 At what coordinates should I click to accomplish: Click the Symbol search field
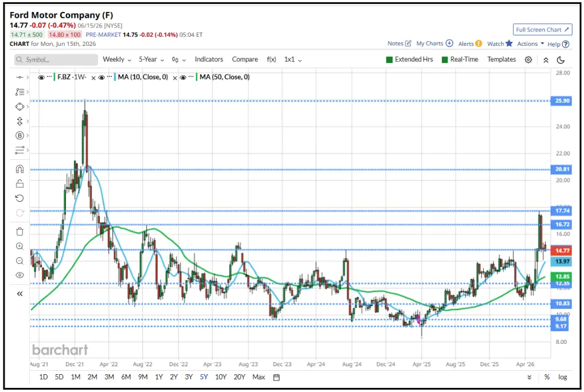56,60
